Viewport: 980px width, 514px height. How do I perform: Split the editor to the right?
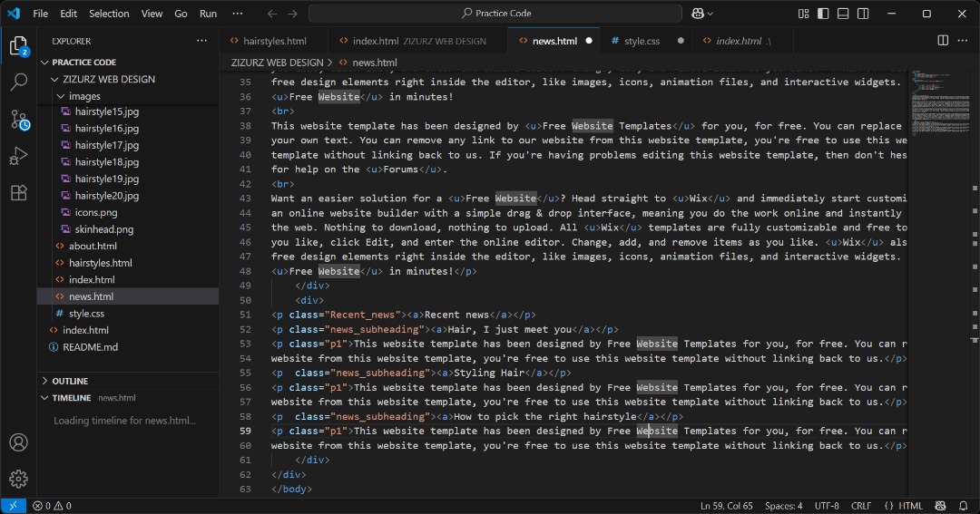point(943,41)
